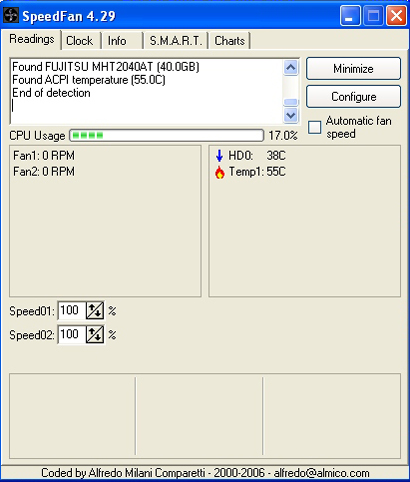Click the CPU Usage progress bar
This screenshot has width=410, height=482.
click(x=167, y=135)
